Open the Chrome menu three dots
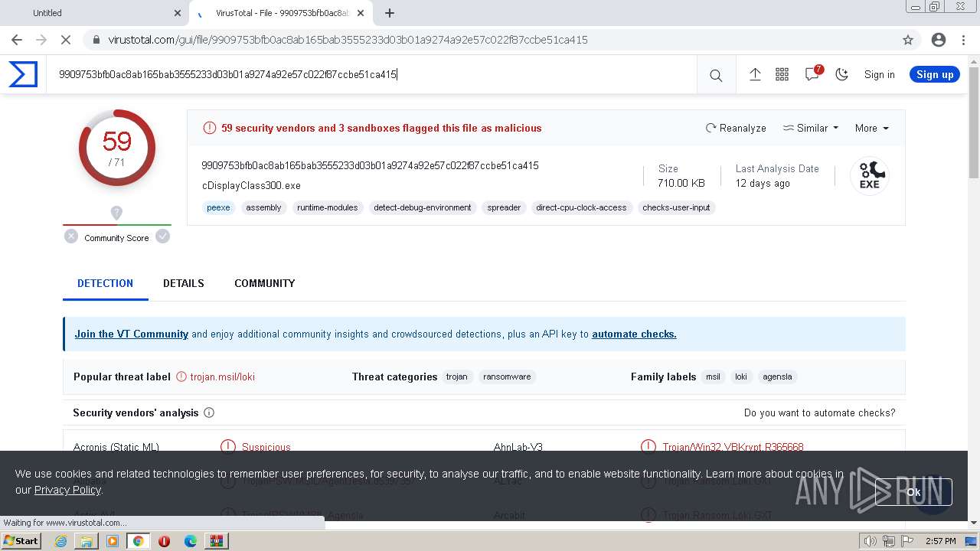980x551 pixels. pos(963,40)
